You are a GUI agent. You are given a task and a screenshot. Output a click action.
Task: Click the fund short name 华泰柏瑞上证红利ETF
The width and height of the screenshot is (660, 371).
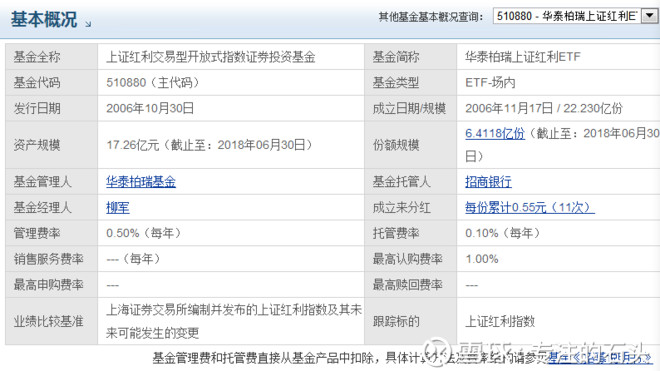click(523, 57)
